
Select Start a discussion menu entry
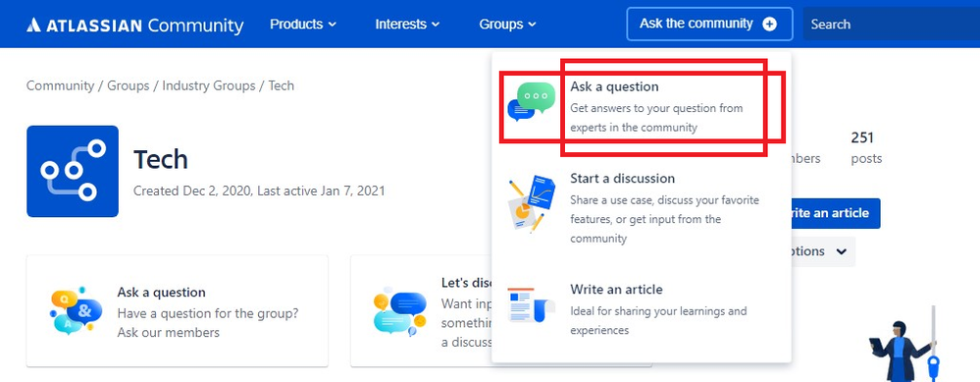click(x=642, y=208)
